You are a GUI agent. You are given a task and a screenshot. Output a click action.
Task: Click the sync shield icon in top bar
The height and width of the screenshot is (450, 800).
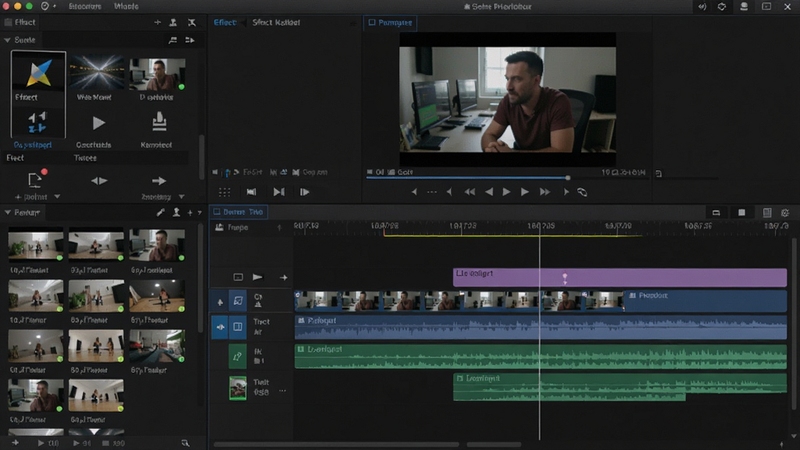click(722, 7)
